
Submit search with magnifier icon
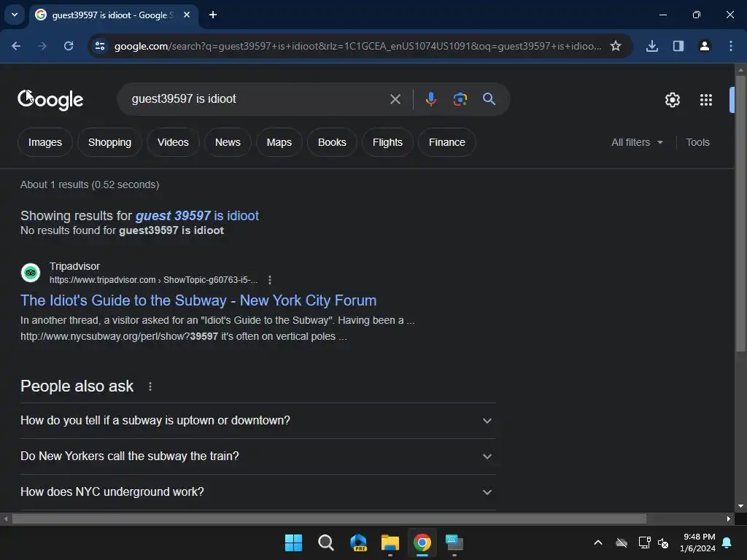[489, 99]
